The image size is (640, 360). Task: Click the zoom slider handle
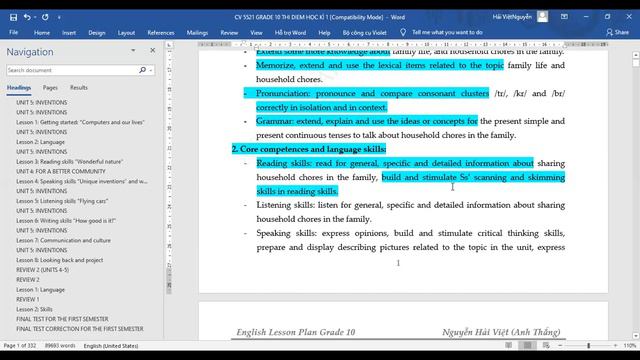pyautogui.click(x=589, y=346)
